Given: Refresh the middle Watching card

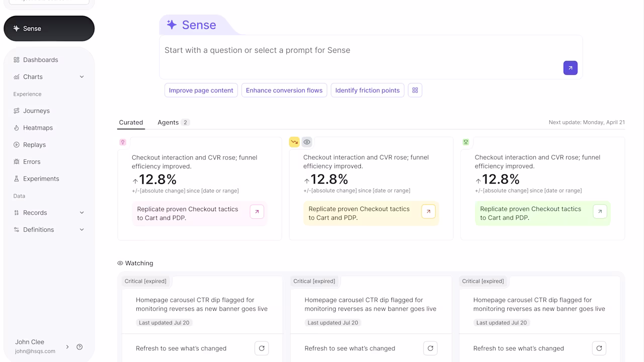Looking at the screenshot, I should point(430,348).
